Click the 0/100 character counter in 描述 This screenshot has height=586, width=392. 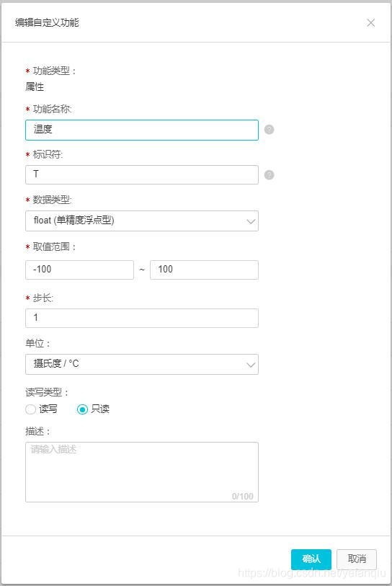(x=243, y=496)
